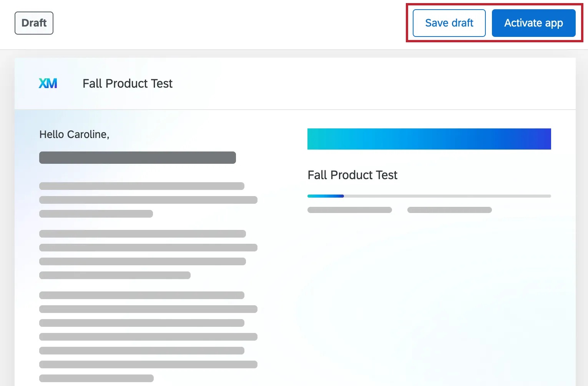Select the Hello Caroline greeting text
The height and width of the screenshot is (386, 588).
(x=74, y=134)
